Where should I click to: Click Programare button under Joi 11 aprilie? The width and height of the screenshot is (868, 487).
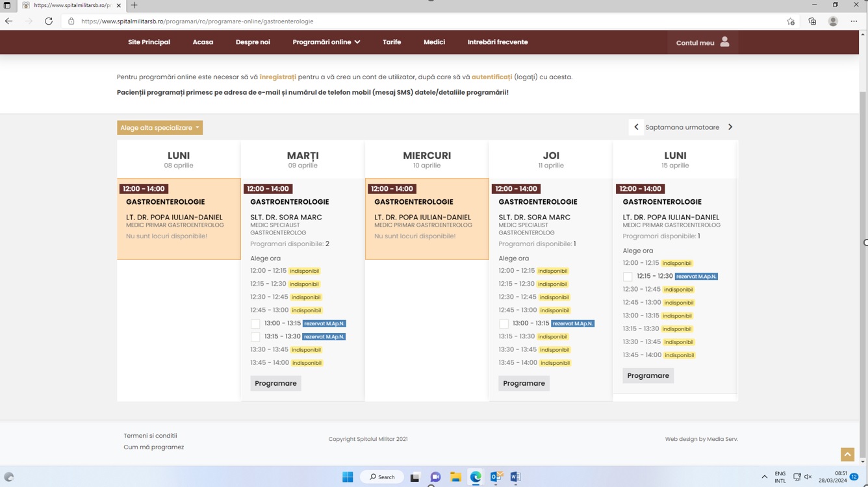pyautogui.click(x=524, y=384)
